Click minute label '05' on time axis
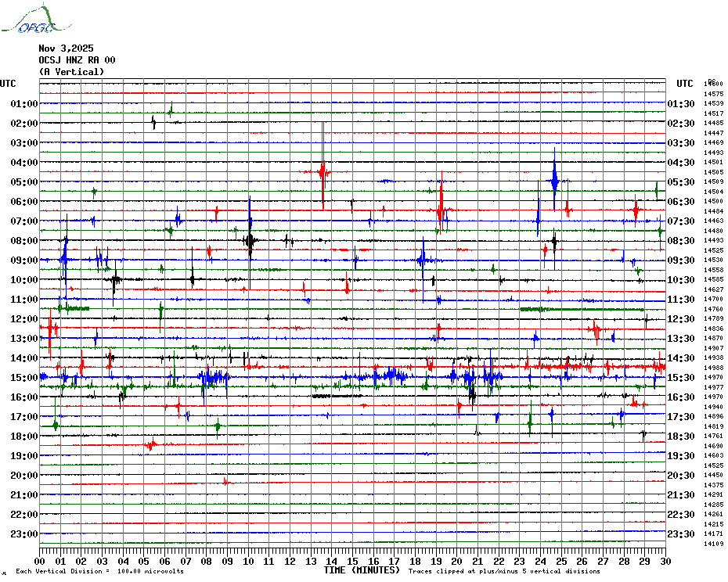 pyautogui.click(x=144, y=562)
